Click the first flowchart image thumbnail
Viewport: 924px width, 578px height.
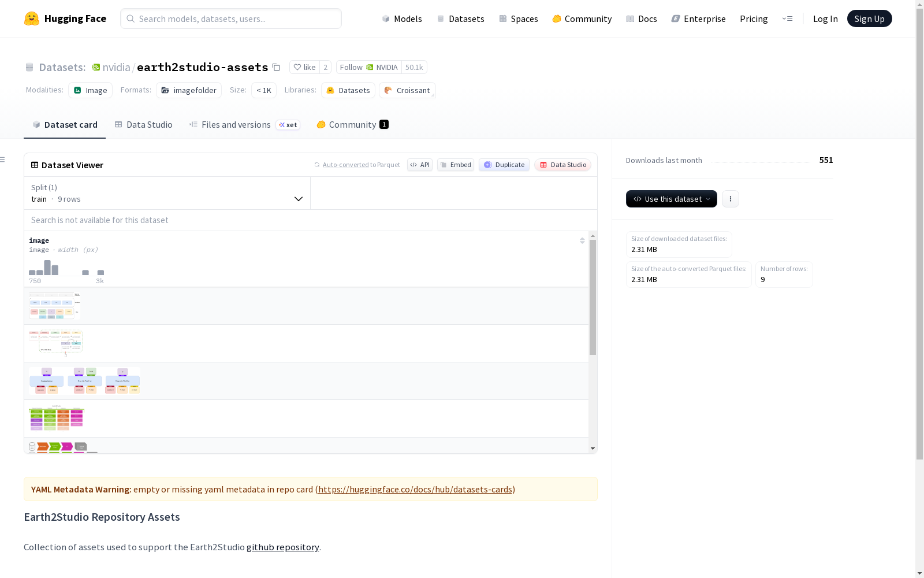pos(55,306)
